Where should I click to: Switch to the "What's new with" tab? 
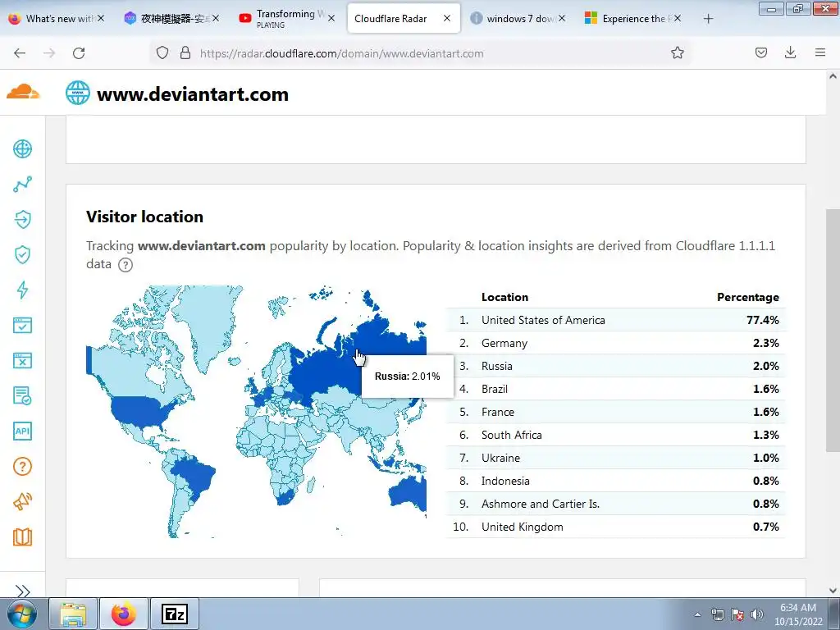pyautogui.click(x=57, y=18)
